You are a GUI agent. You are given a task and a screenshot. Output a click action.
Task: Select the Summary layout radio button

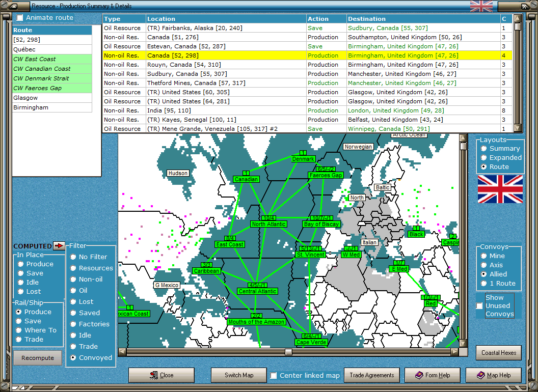tap(483, 149)
